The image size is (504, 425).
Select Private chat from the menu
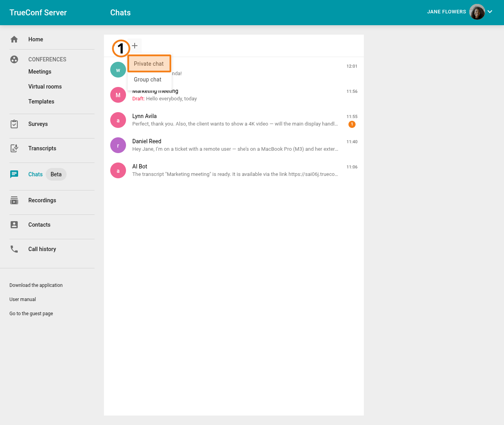click(149, 63)
